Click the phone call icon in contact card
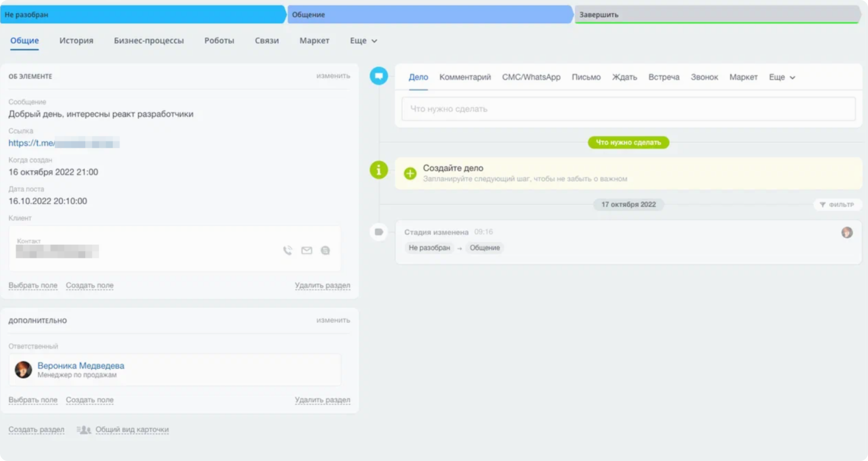Screen dimensions: 868x461 [287, 250]
